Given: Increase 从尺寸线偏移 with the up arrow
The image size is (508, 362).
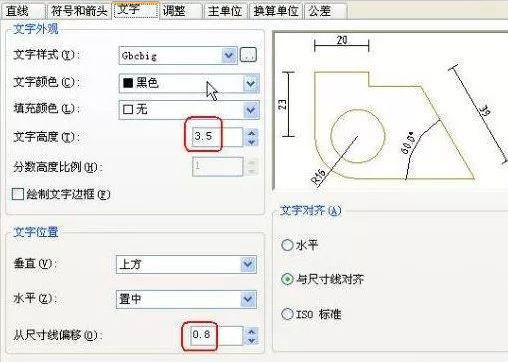Looking at the screenshot, I should [252, 332].
